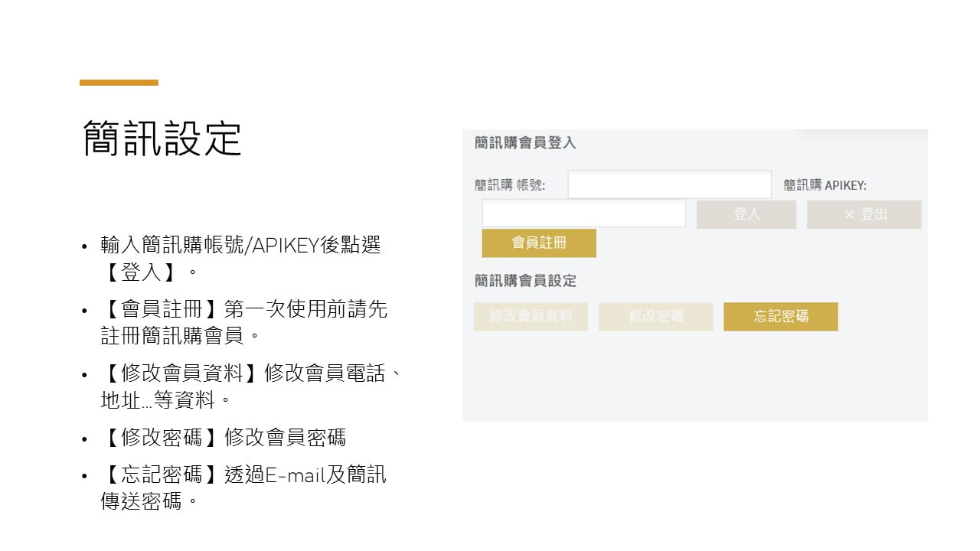
Task: Click the 簡訊購 帳號: label
Action: (x=510, y=185)
